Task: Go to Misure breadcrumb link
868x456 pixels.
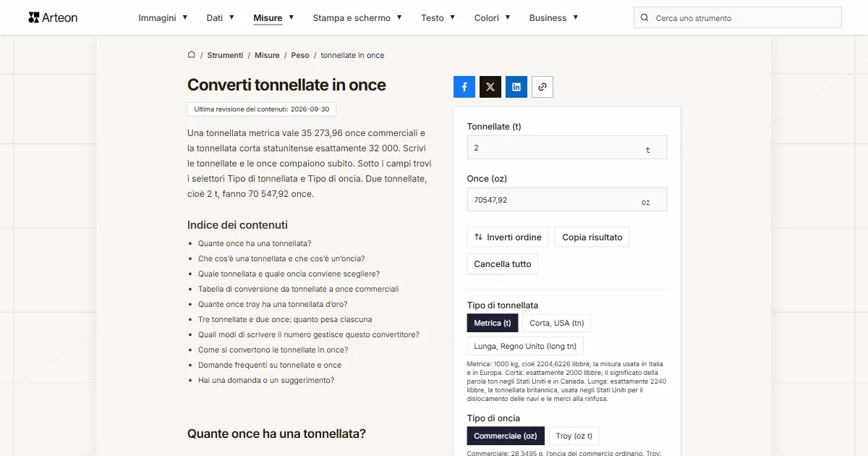Action: pyautogui.click(x=267, y=55)
